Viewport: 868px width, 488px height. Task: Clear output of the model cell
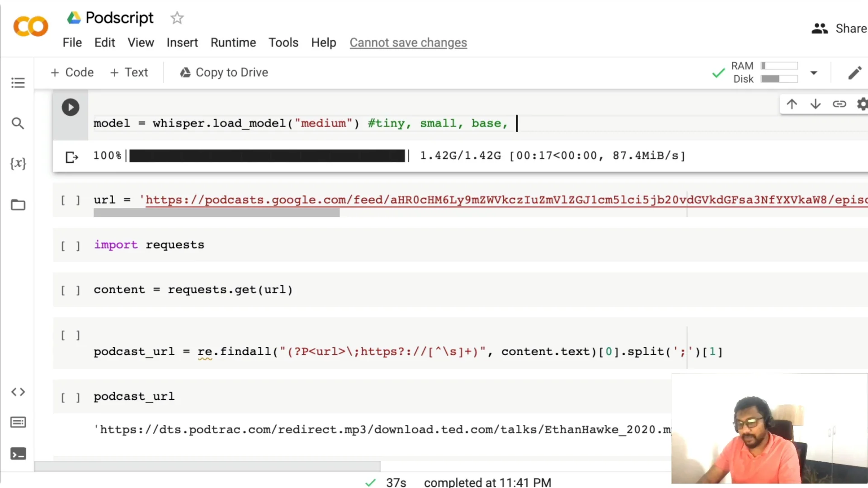pyautogui.click(x=72, y=157)
